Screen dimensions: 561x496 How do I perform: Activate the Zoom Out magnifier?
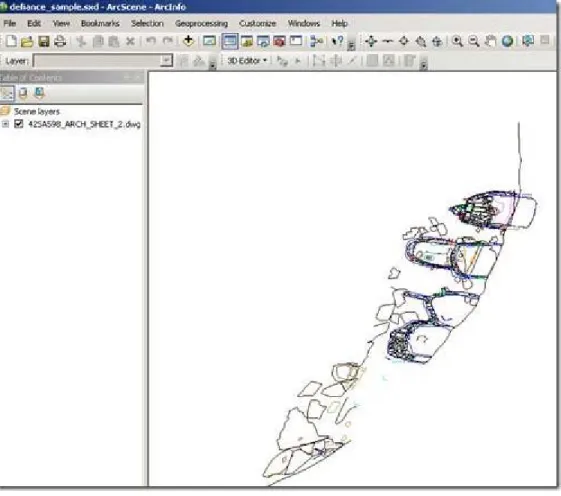pyautogui.click(x=474, y=42)
